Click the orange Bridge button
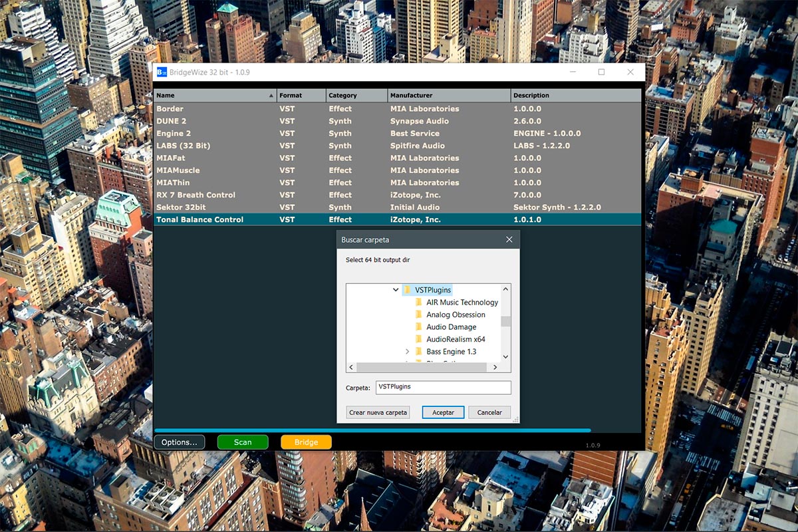 click(306, 442)
